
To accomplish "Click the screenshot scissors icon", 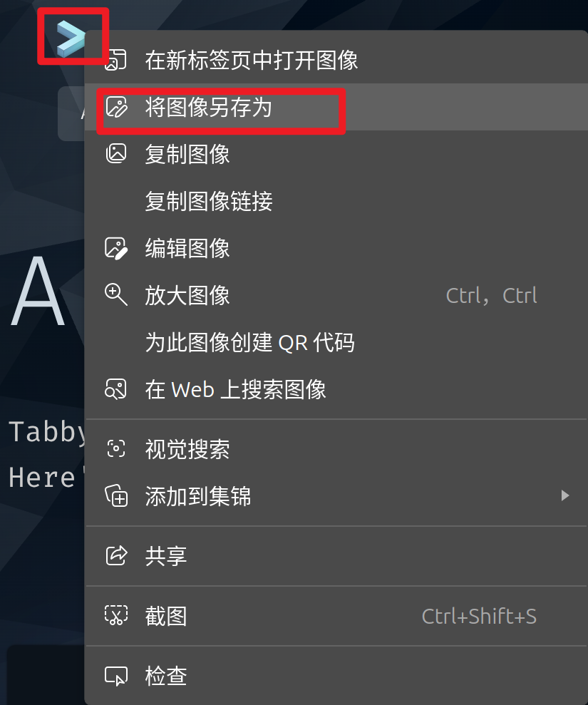I will click(116, 616).
